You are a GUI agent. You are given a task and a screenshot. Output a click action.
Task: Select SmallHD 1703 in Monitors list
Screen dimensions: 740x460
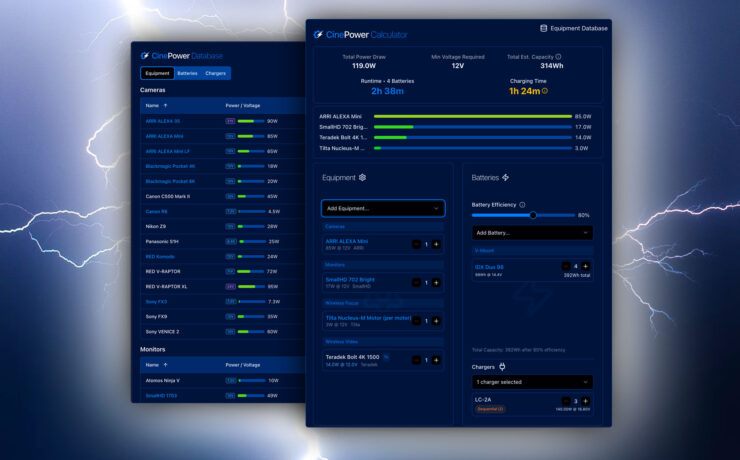[x=161, y=395]
